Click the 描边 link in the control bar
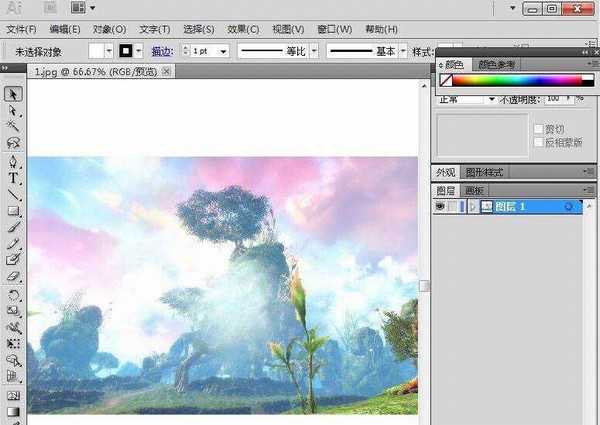This screenshot has width=600, height=425. (x=162, y=50)
